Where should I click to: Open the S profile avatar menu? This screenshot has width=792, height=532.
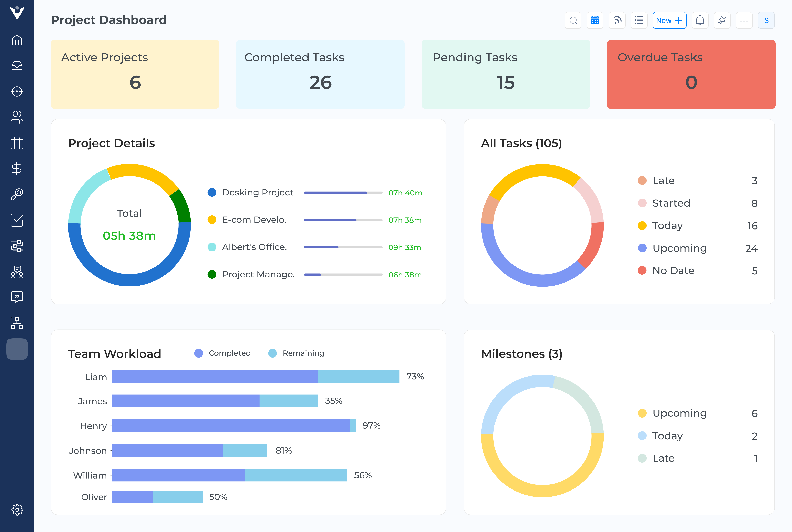click(766, 20)
